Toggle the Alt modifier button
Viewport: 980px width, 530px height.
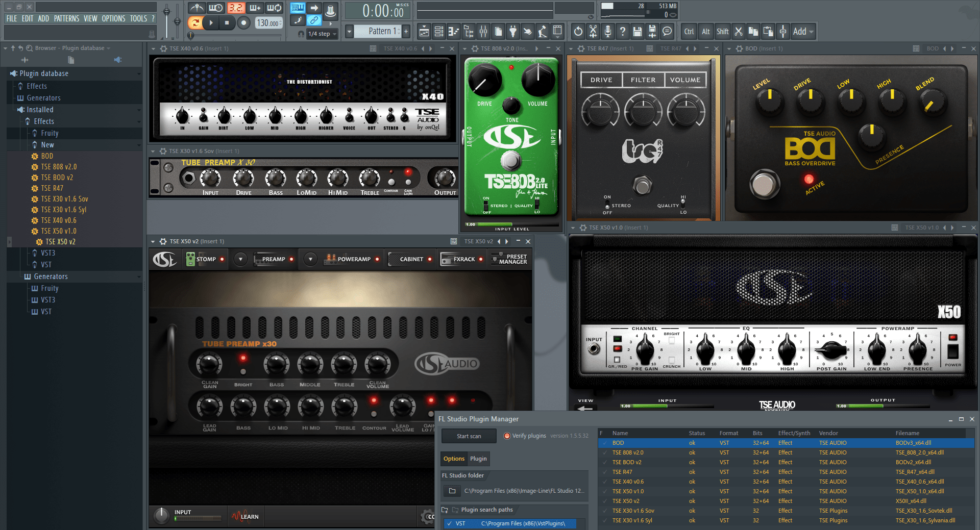point(705,32)
